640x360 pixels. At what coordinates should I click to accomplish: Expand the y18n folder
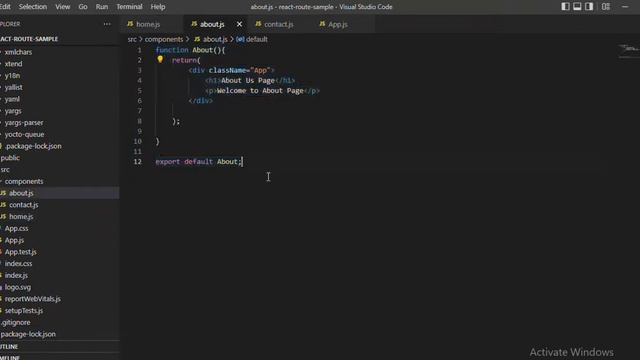(x=12, y=76)
